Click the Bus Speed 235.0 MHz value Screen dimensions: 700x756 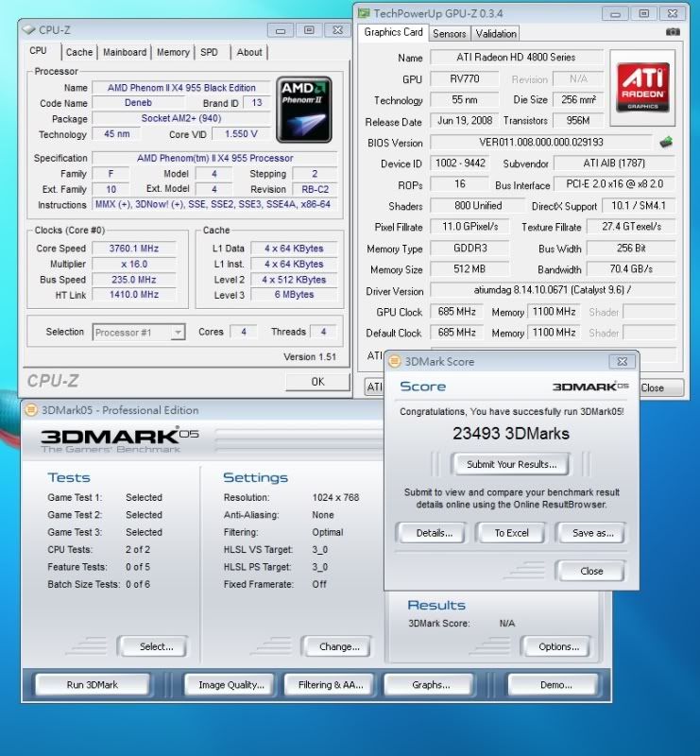point(134,279)
